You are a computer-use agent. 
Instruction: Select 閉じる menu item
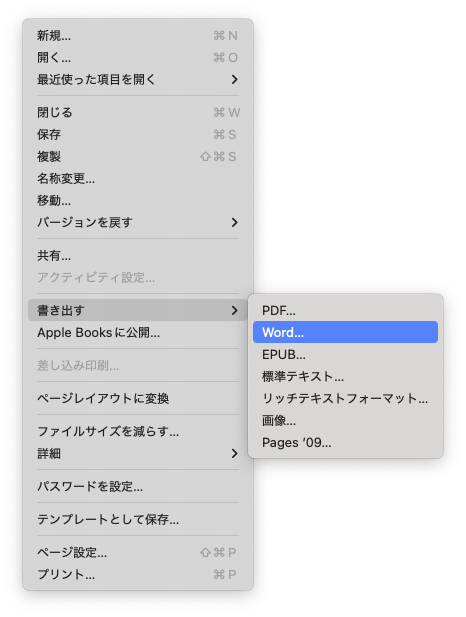click(138, 112)
